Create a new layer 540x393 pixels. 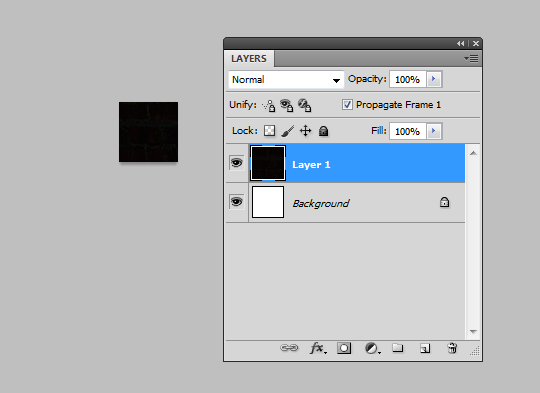pos(425,349)
